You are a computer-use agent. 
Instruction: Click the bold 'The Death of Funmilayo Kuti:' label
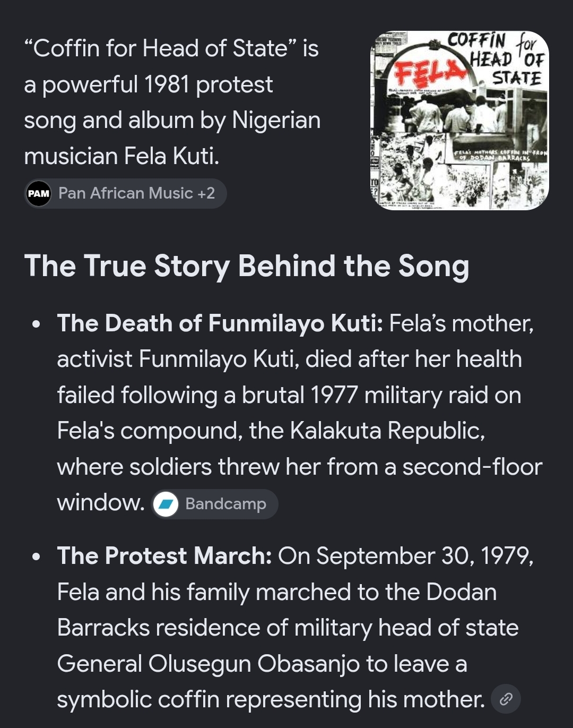[220, 323]
